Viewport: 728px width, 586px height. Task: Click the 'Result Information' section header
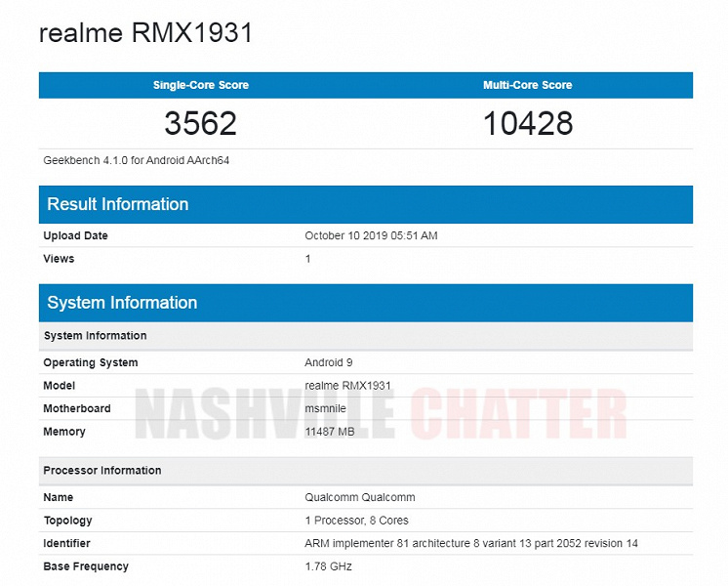click(x=366, y=204)
